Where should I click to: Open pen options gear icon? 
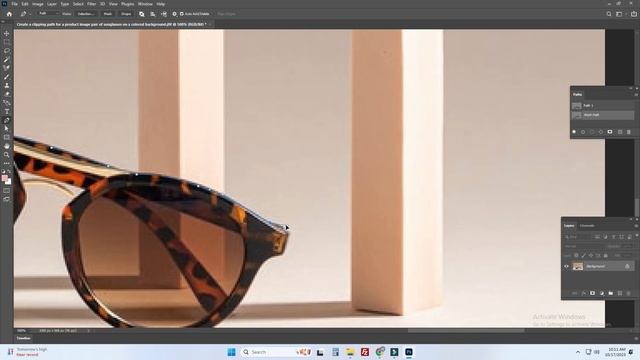pos(174,14)
